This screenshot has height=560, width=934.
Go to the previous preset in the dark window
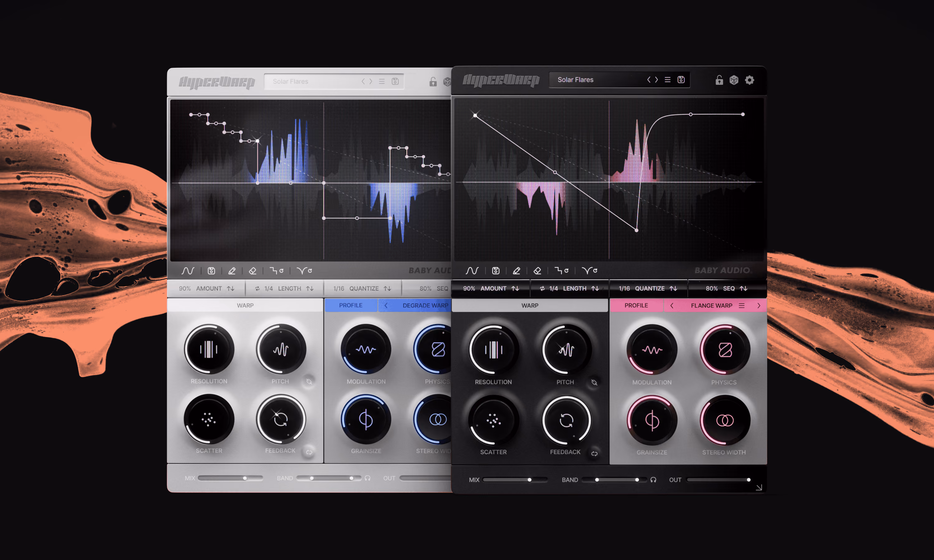(649, 80)
